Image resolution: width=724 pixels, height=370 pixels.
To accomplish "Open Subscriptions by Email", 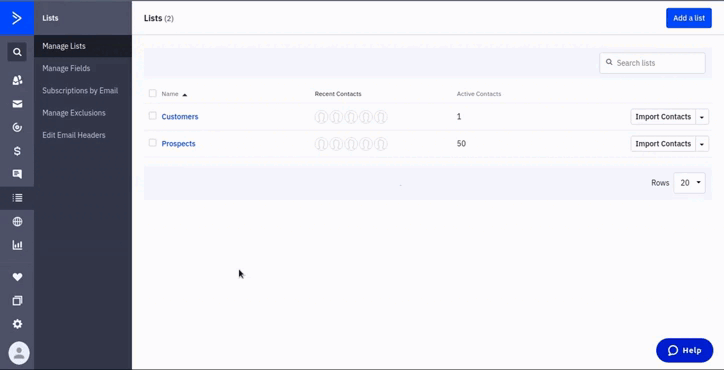I will pos(80,91).
